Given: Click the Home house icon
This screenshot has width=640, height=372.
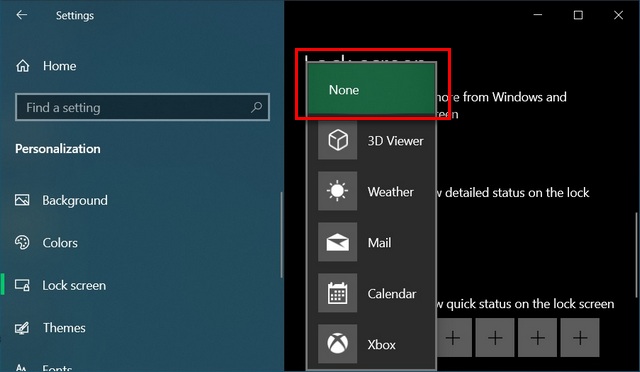Looking at the screenshot, I should click(x=22, y=66).
